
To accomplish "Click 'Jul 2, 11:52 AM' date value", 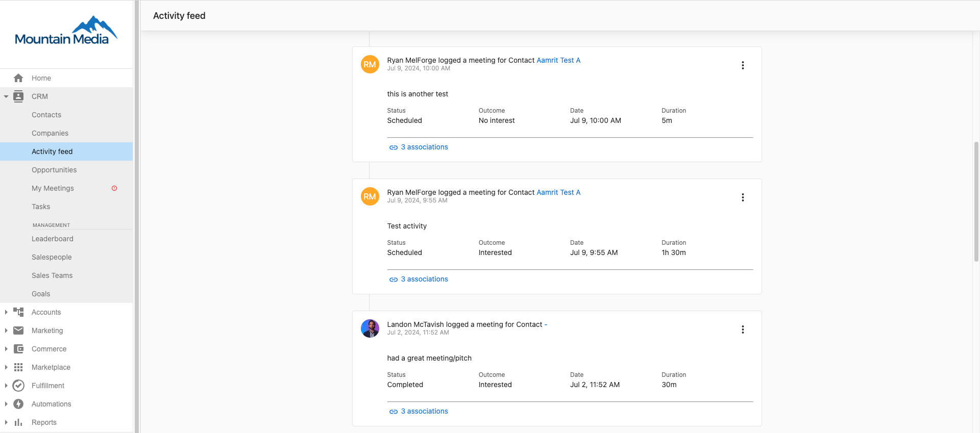I will [x=595, y=385].
